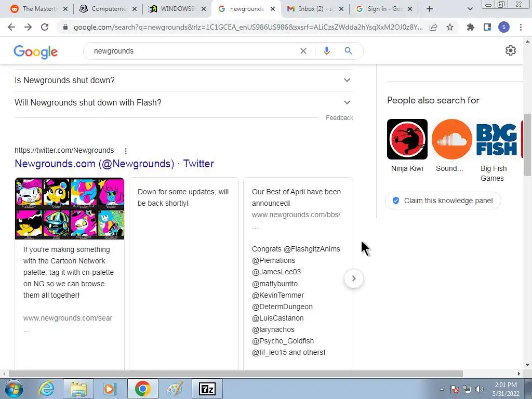Click the horizontal page scrollbar thumb
Viewport: 532px width, 399px height.
coord(236,374)
